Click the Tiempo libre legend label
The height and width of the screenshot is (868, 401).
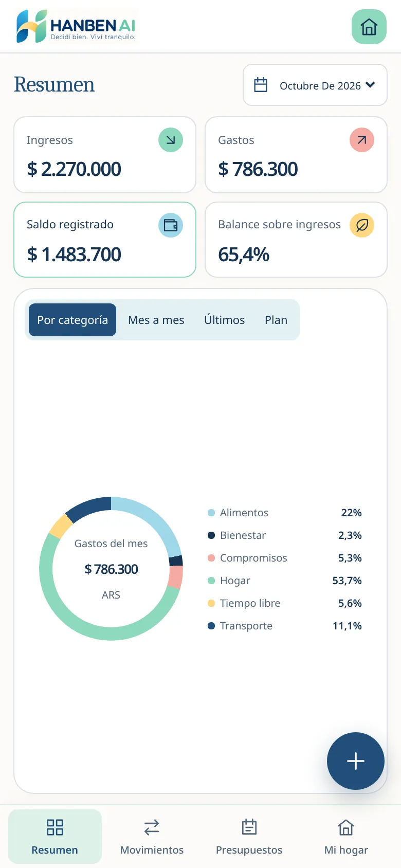click(x=250, y=603)
